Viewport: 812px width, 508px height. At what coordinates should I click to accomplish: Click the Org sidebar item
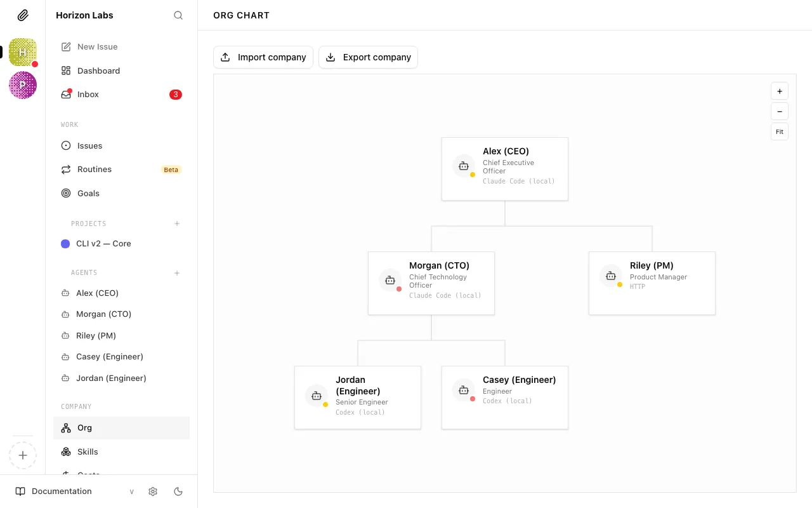[121, 428]
